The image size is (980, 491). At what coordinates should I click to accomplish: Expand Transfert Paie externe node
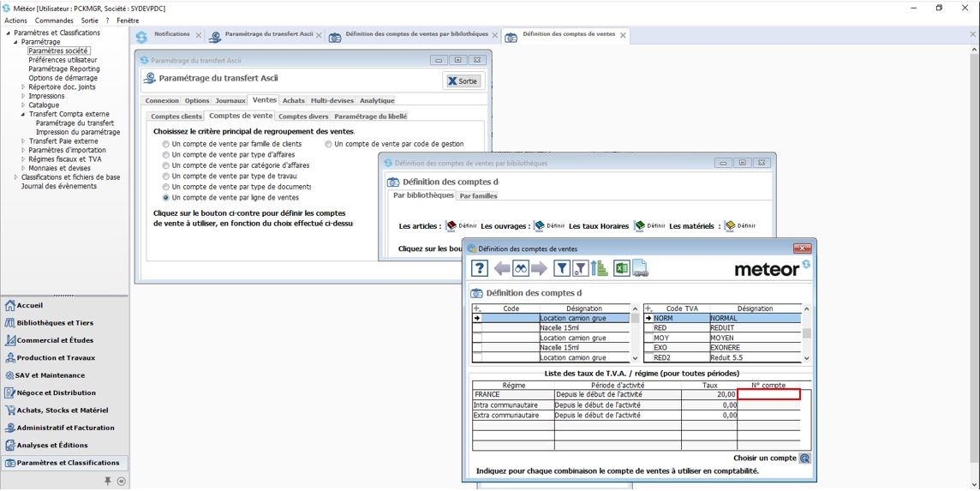pyautogui.click(x=24, y=141)
